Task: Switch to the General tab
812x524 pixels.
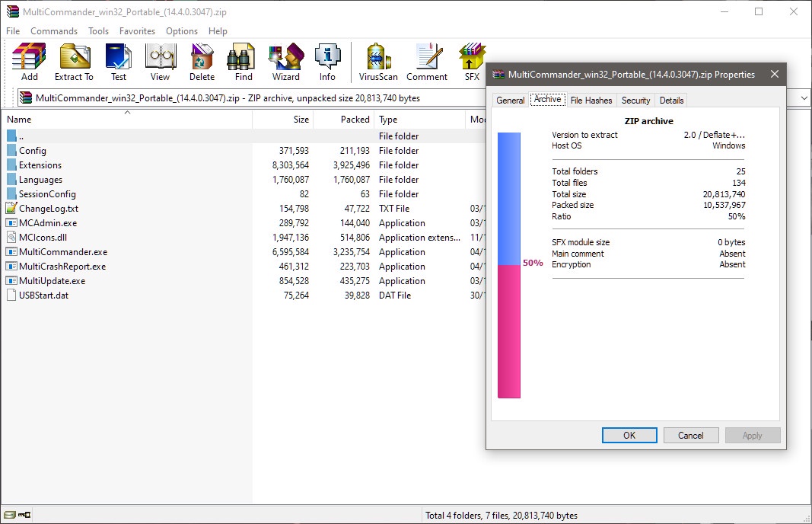Action: (511, 100)
